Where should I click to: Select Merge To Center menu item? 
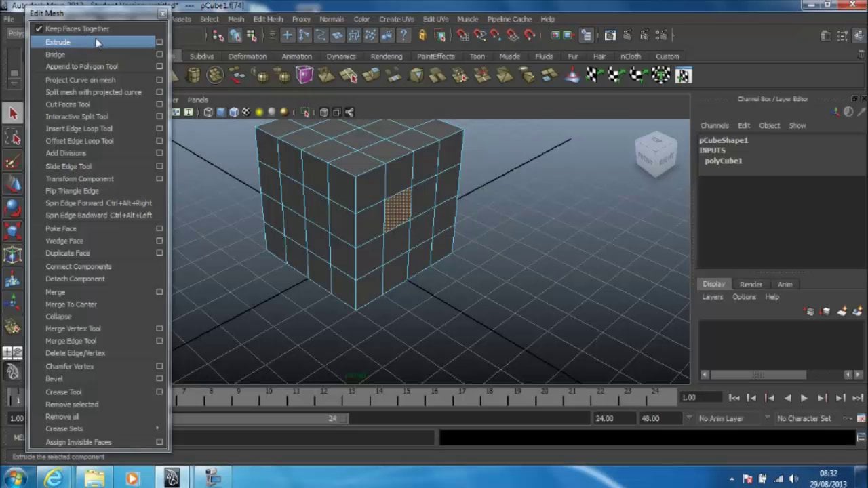[x=71, y=304]
